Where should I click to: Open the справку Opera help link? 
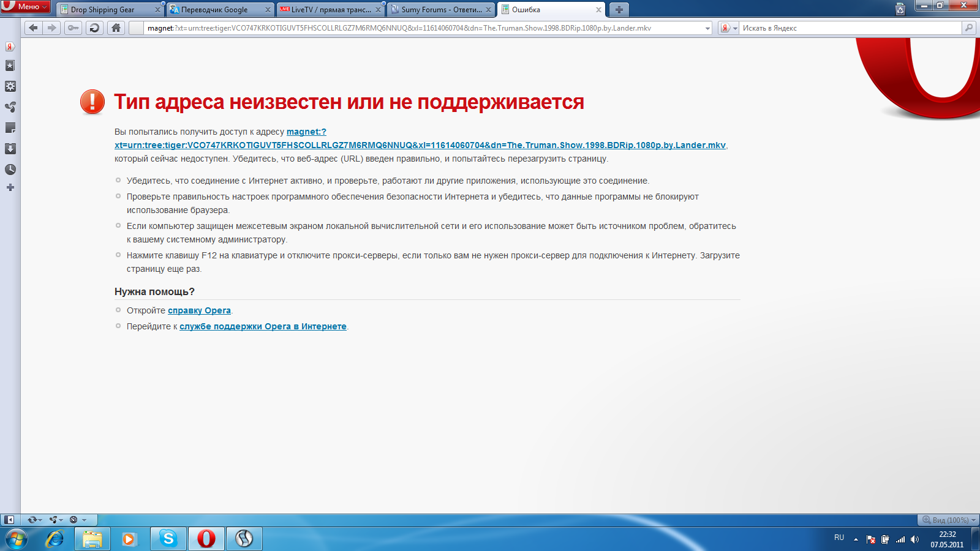click(199, 310)
